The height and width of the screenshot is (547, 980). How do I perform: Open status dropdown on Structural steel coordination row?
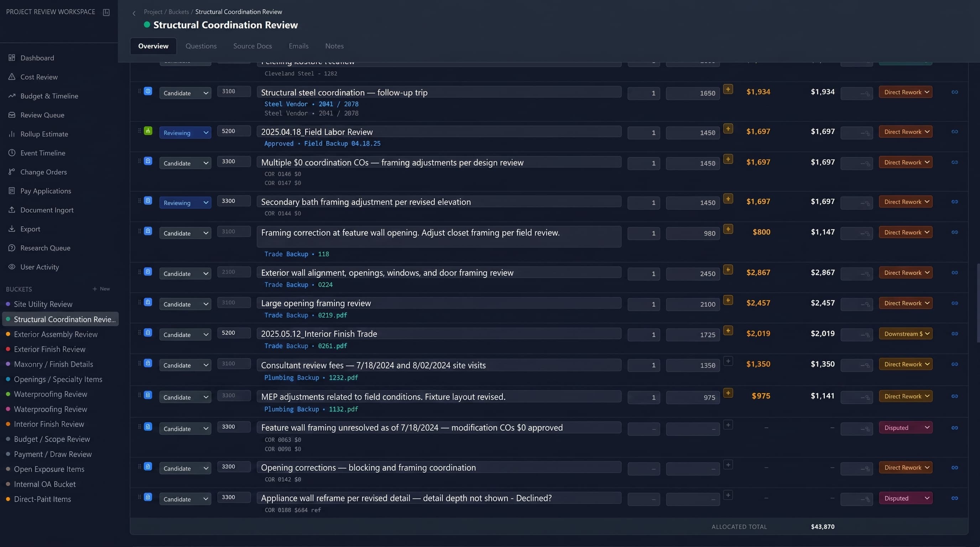(x=185, y=93)
